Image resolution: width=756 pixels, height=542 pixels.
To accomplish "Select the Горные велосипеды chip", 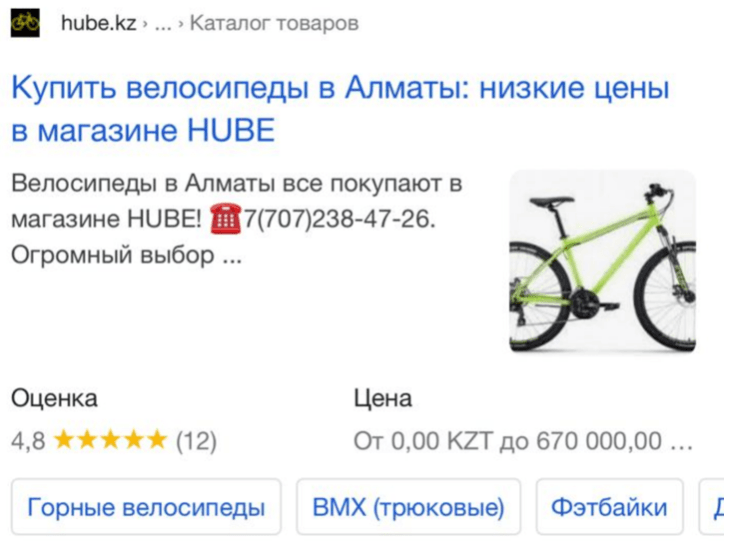I will (146, 507).
